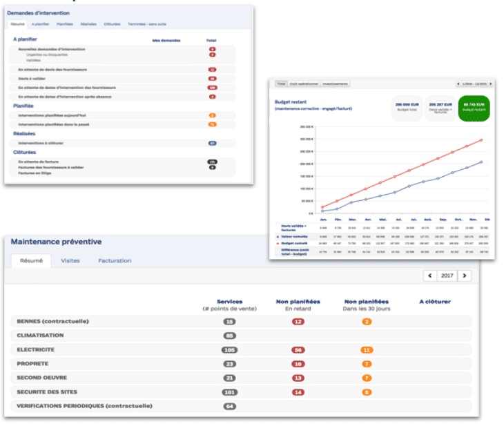Image resolution: width=504 pixels, height=424 pixels.
Task: Open the PROPRETE row label
Action: (35, 364)
